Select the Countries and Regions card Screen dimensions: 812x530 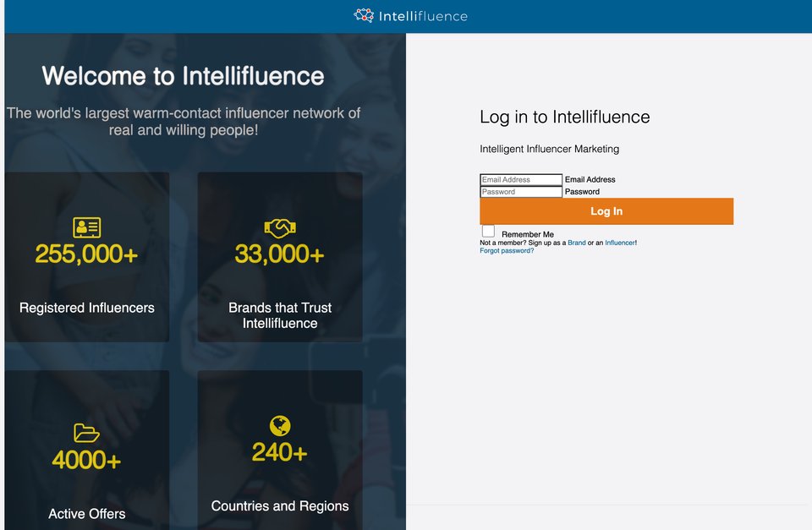coord(280,450)
